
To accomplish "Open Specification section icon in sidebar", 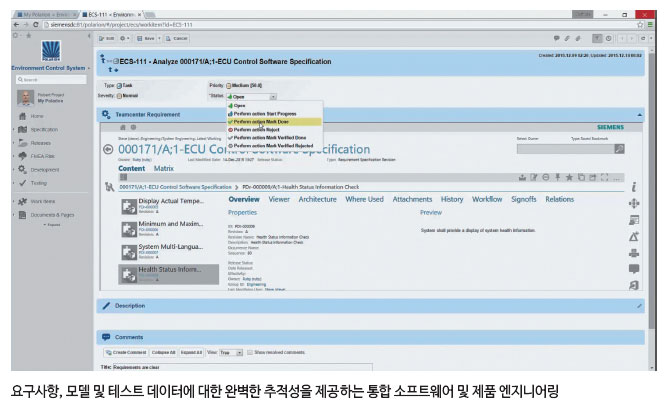I will coord(23,129).
